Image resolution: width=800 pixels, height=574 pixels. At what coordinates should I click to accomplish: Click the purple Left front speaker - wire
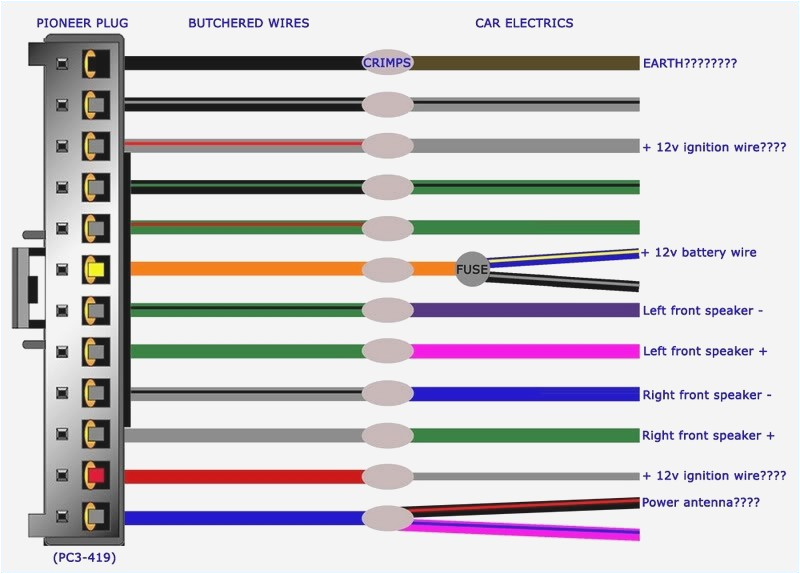pos(526,310)
